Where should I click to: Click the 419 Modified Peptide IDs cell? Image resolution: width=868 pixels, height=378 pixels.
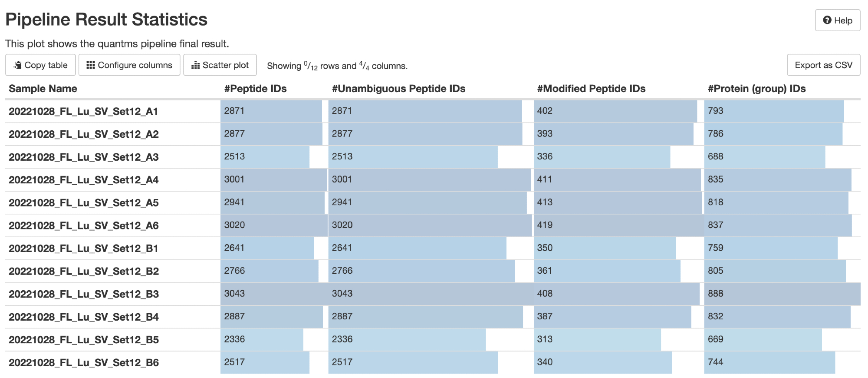(x=545, y=225)
